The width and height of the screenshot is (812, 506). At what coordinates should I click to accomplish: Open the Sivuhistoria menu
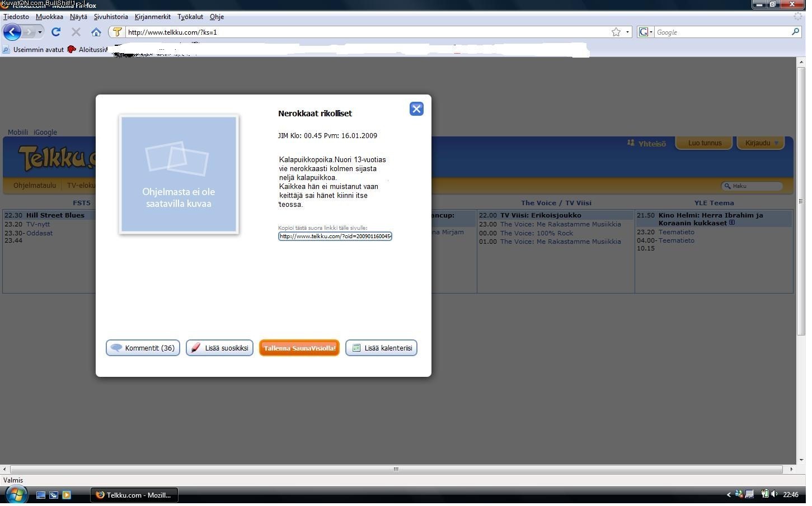(x=111, y=17)
